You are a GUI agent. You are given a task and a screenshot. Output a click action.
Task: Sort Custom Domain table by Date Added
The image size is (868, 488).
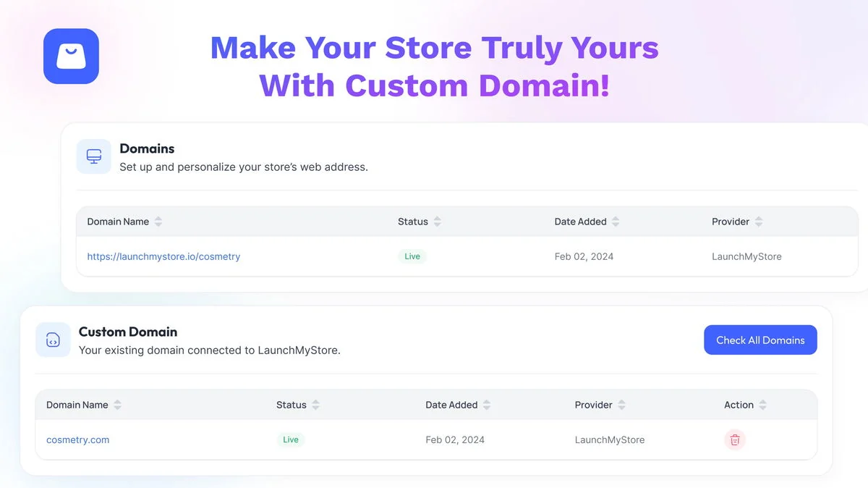(487, 405)
